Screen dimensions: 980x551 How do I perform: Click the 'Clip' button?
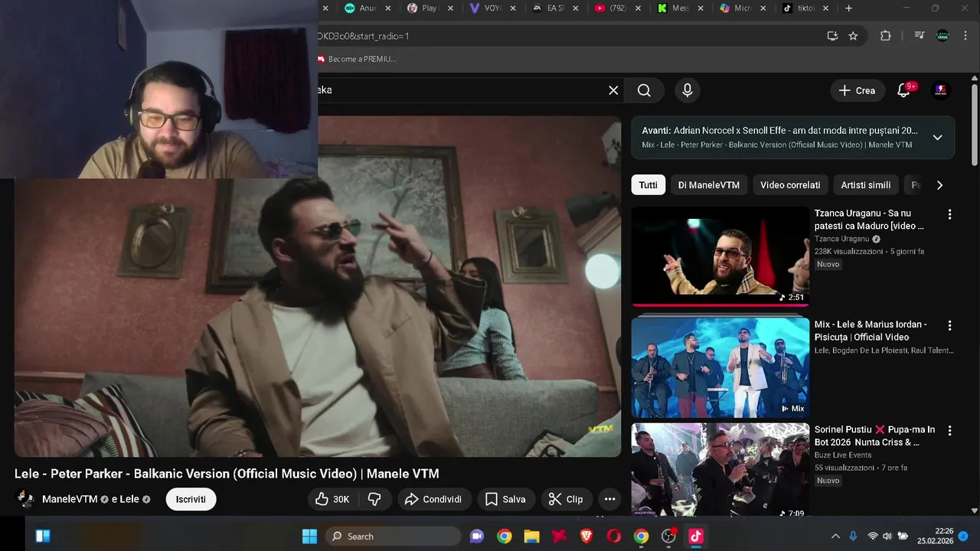[567, 499]
